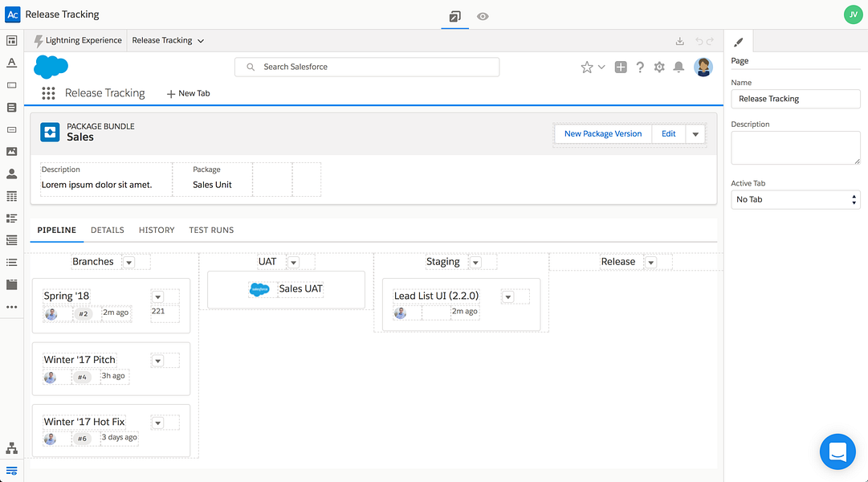Click the Search Salesforce input field
This screenshot has height=482, width=868.
tap(367, 67)
